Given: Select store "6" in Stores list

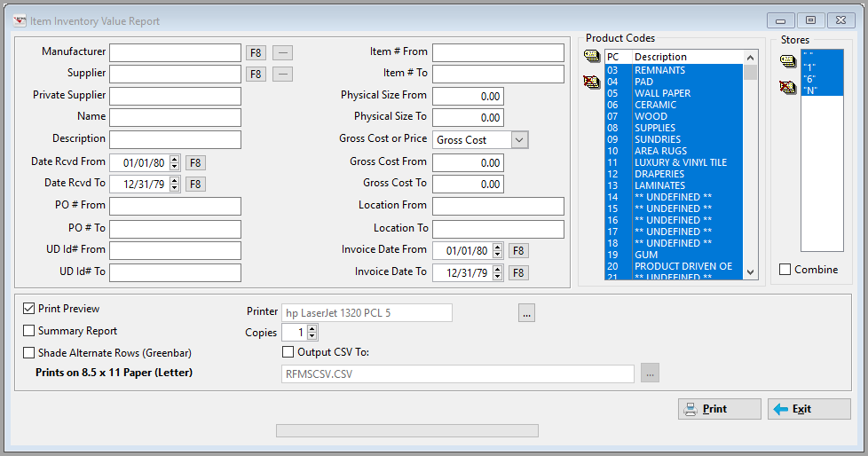Looking at the screenshot, I should click(x=822, y=79).
